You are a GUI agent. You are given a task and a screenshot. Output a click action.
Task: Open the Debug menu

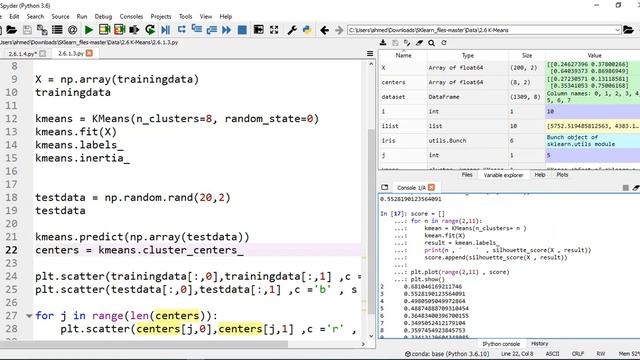(x=103, y=16)
